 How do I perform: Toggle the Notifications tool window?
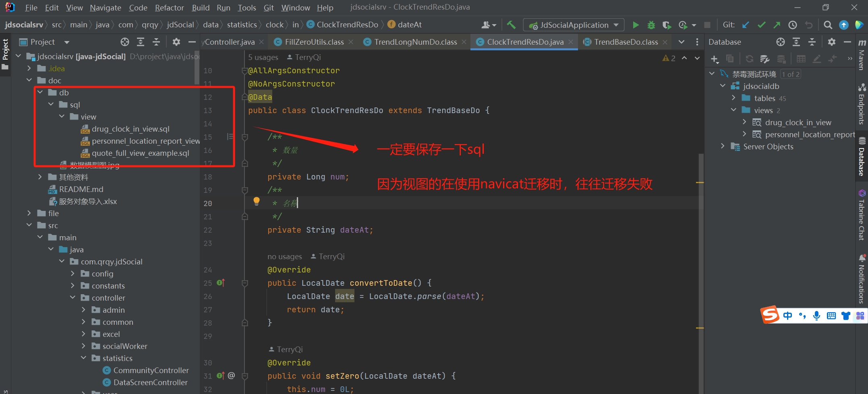[862, 278]
